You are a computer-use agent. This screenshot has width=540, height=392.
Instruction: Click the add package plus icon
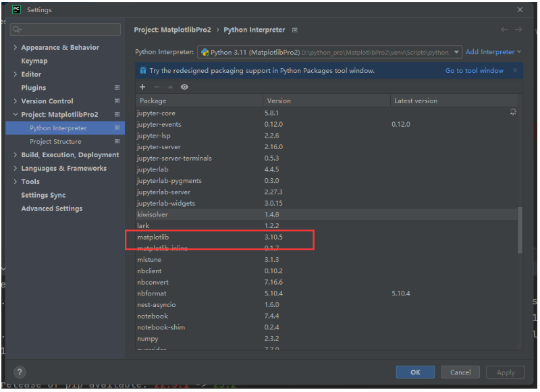[142, 87]
